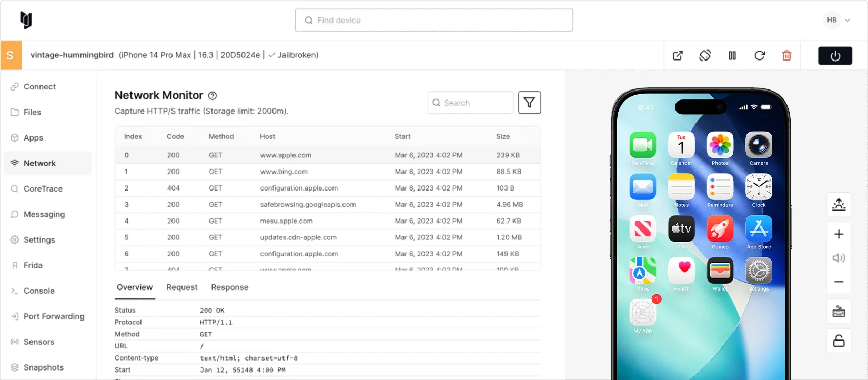Go to Snapshots in the sidebar

(43, 367)
